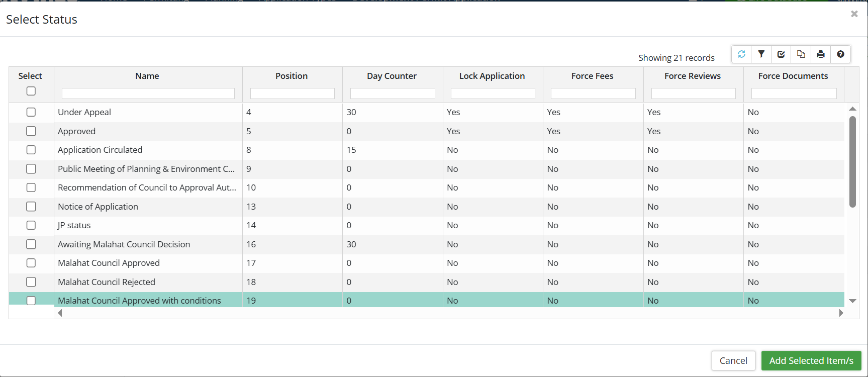
Task: Sort by the Position column header
Action: (x=292, y=76)
